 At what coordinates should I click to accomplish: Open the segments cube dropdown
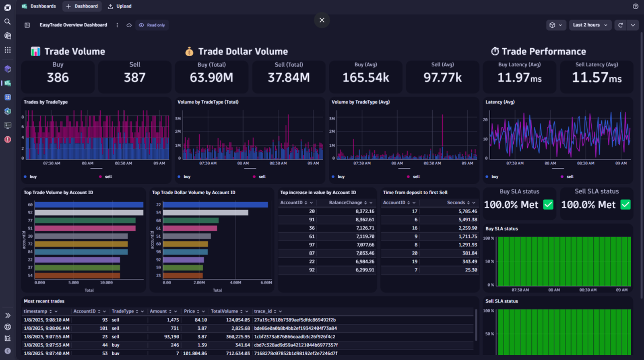(x=556, y=25)
